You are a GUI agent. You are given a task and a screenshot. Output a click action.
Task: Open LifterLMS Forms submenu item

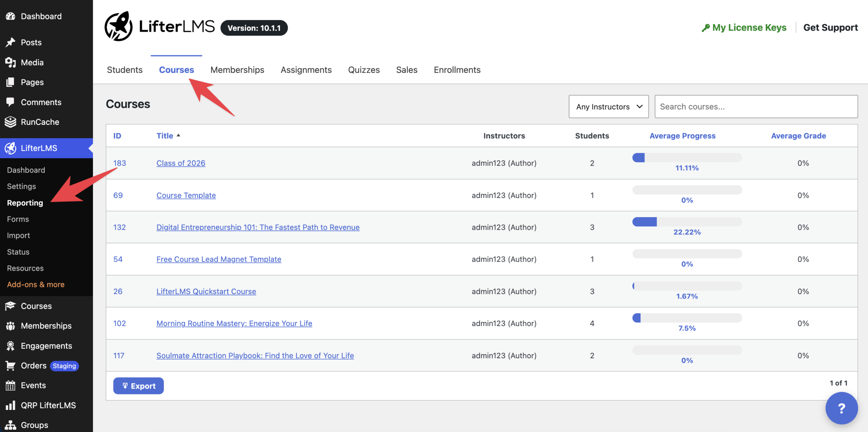pyautogui.click(x=18, y=219)
